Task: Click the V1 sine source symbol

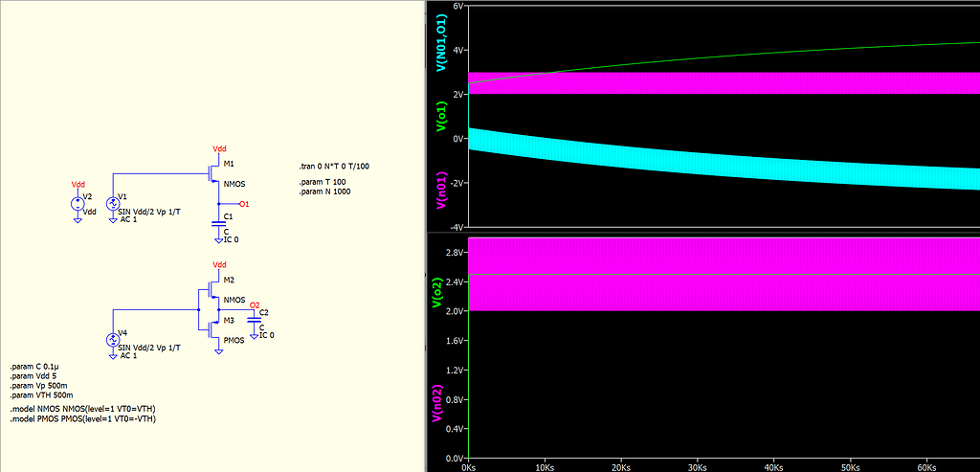Action: click(x=113, y=203)
